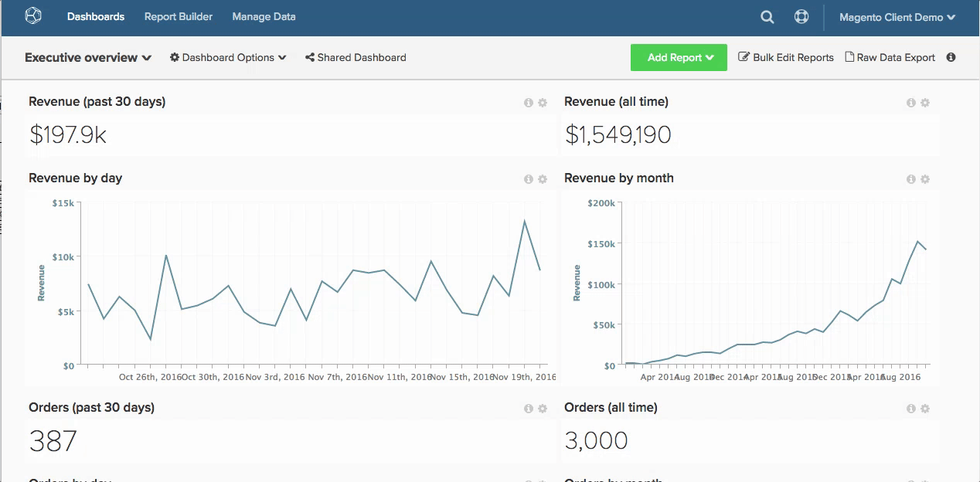
Task: Open Bulk Edit Reports
Action: 786,57
